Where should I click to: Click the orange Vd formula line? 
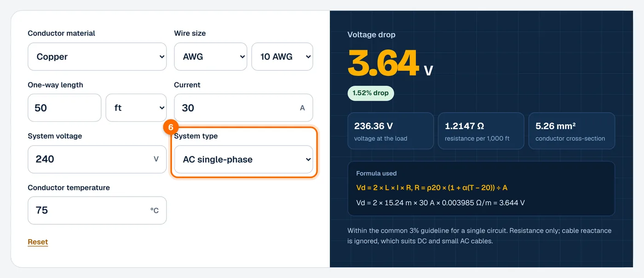(x=432, y=187)
